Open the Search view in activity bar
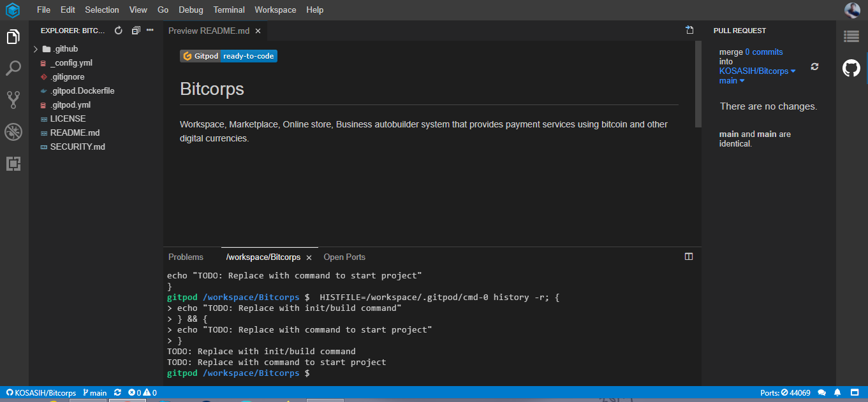 coord(13,68)
